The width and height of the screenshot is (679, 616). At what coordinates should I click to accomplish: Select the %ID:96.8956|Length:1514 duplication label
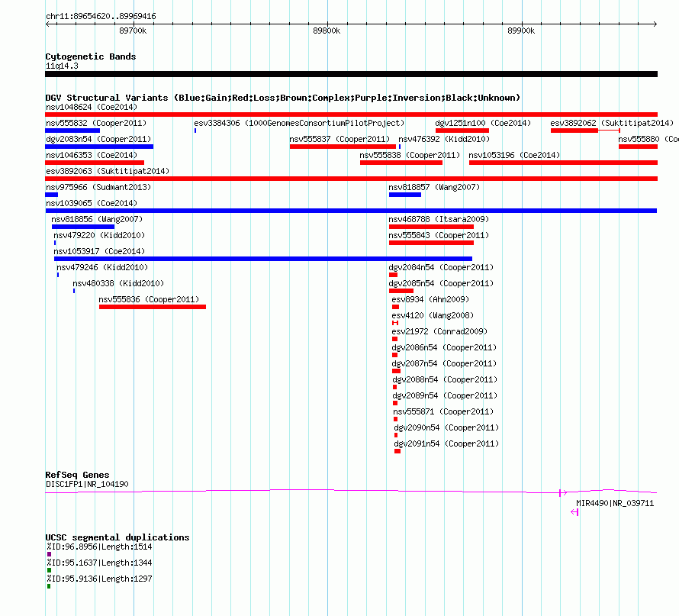click(99, 547)
